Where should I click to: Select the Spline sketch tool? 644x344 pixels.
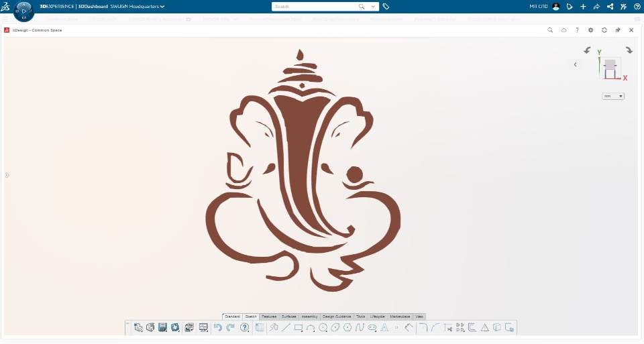pyautogui.click(x=360, y=327)
